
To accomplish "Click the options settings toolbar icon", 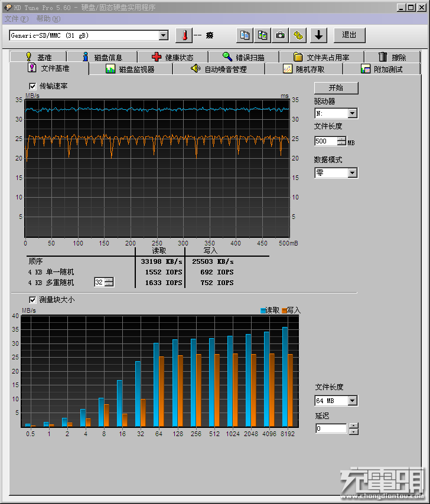I will pos(299,35).
